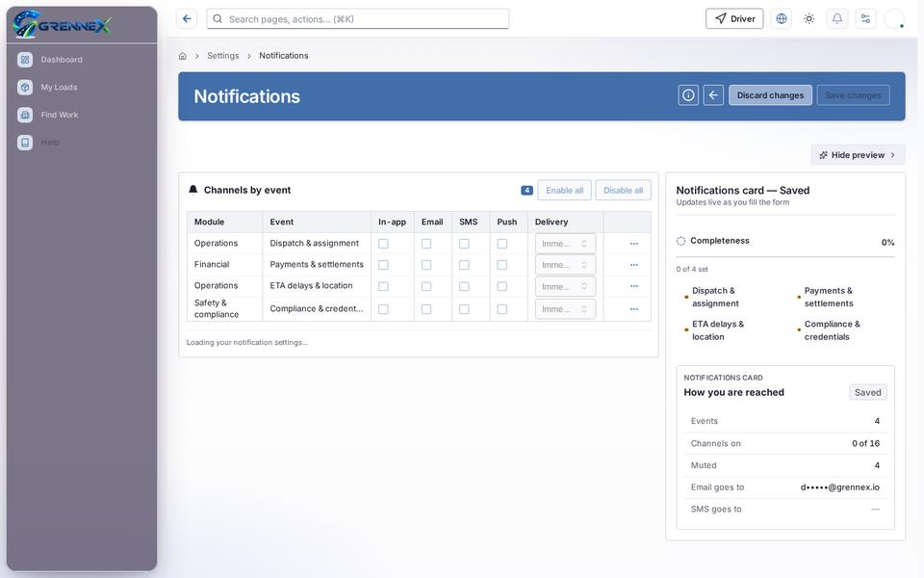The width and height of the screenshot is (924, 578).
Task: Go to home via breadcrumb icon
Action: point(183,56)
